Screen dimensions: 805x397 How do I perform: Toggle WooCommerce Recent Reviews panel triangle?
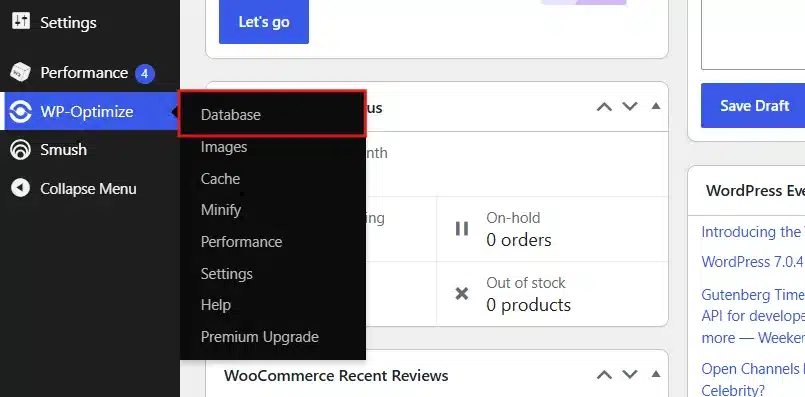click(x=656, y=374)
